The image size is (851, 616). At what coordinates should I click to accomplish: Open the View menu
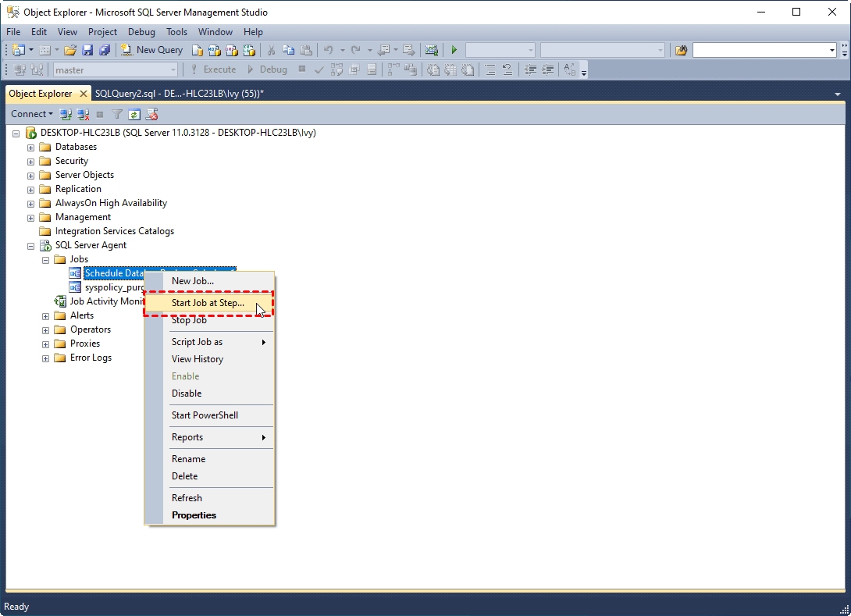tap(67, 32)
